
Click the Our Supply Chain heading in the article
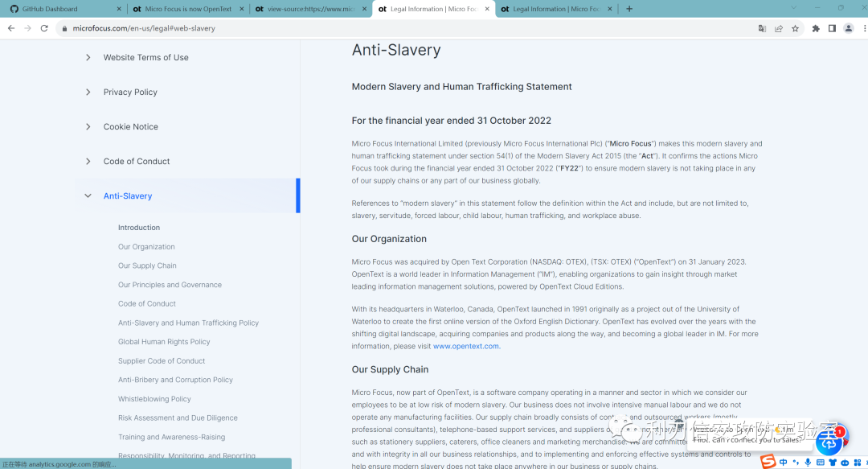pos(391,370)
